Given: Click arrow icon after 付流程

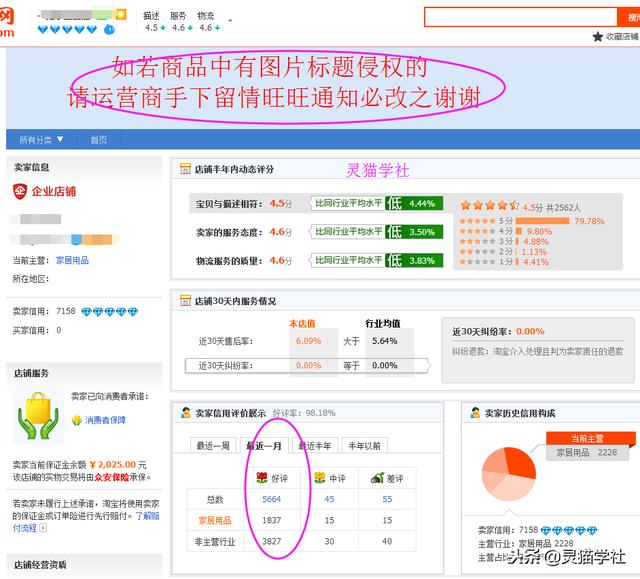Looking at the screenshot, I should pos(43,528).
